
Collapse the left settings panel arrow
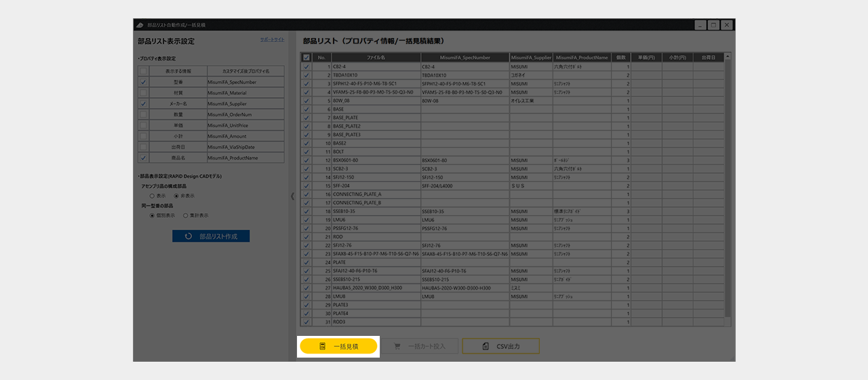292,196
